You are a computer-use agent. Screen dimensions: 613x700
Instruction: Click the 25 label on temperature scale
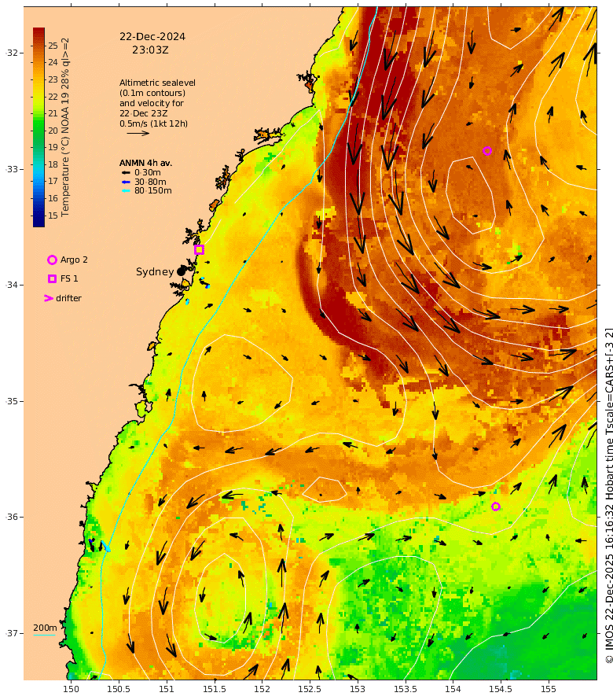click(53, 46)
